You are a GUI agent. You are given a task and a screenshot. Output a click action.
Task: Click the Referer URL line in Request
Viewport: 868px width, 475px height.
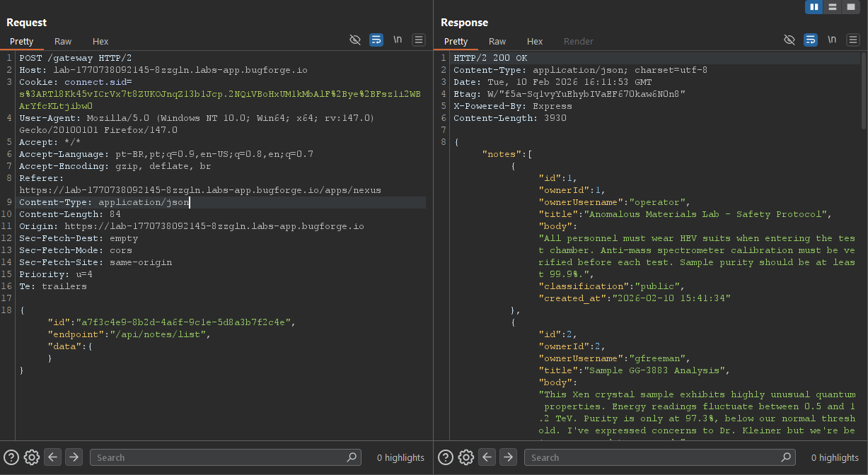(x=200, y=190)
